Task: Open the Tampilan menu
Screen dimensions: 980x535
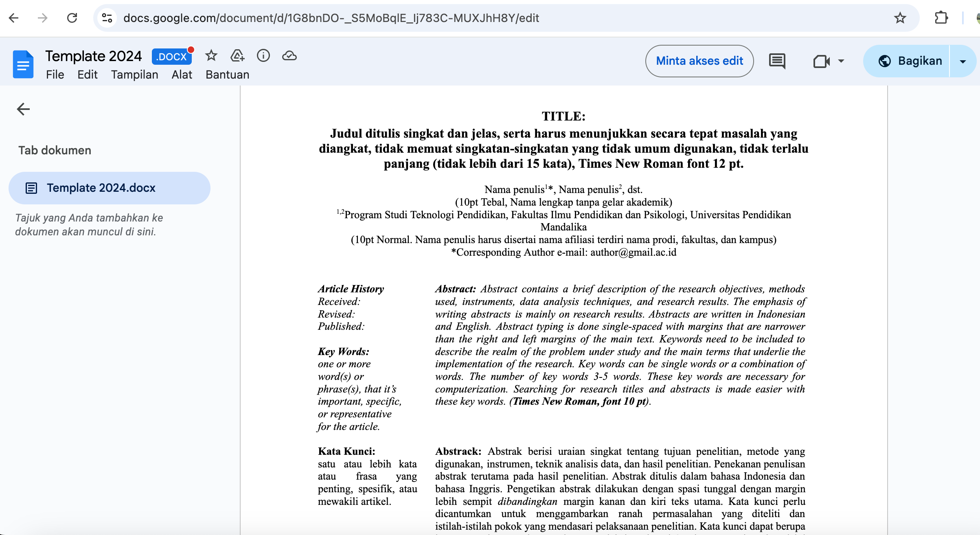Action: (134, 75)
